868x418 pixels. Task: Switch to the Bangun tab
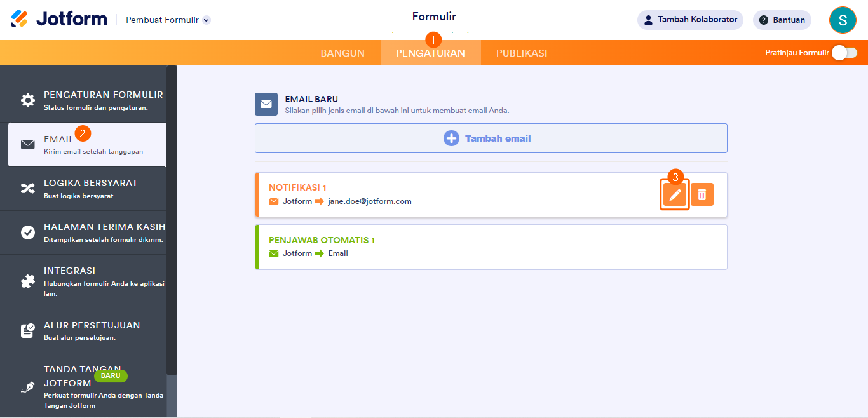coord(342,53)
